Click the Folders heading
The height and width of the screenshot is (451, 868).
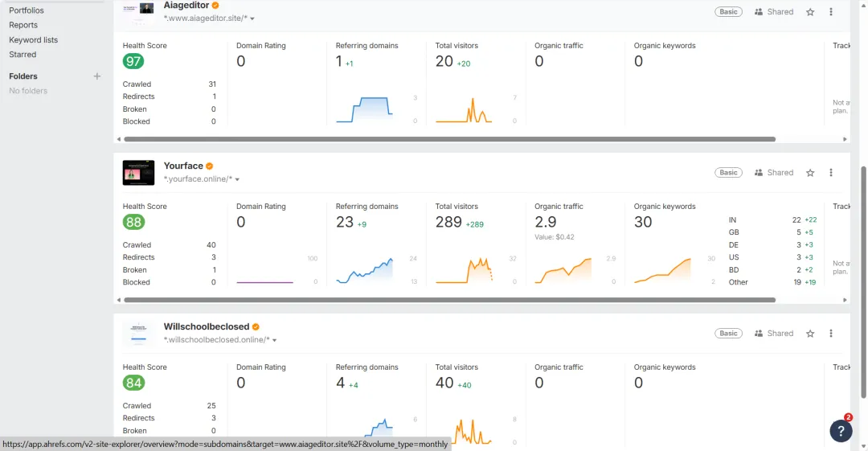coord(23,76)
